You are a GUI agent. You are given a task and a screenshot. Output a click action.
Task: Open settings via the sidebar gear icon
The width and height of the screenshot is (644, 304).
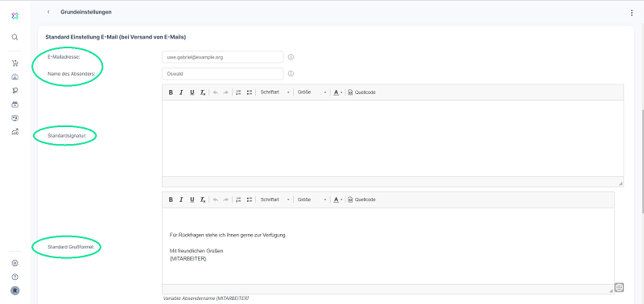click(x=14, y=263)
